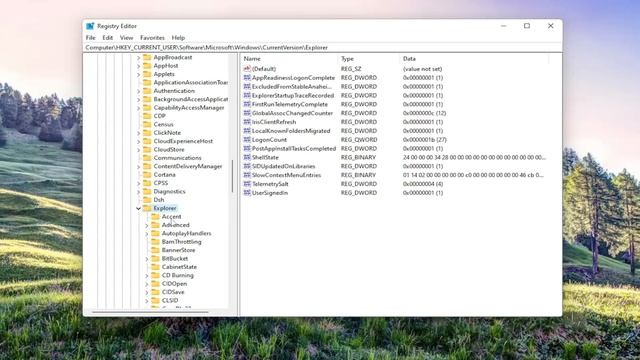Expand the CLSID subkey
Image resolution: width=640 pixels, height=360 pixels.
[147, 300]
